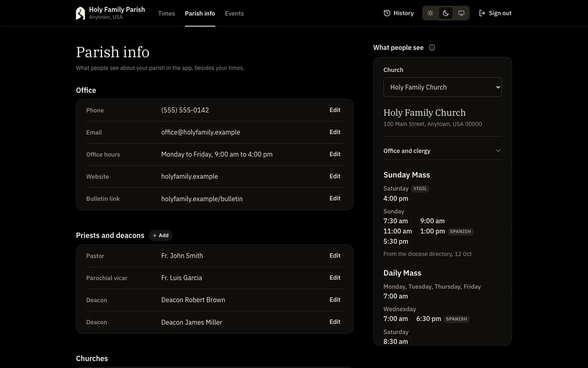
Task: Choose system theme monitor icon
Action: (x=461, y=13)
